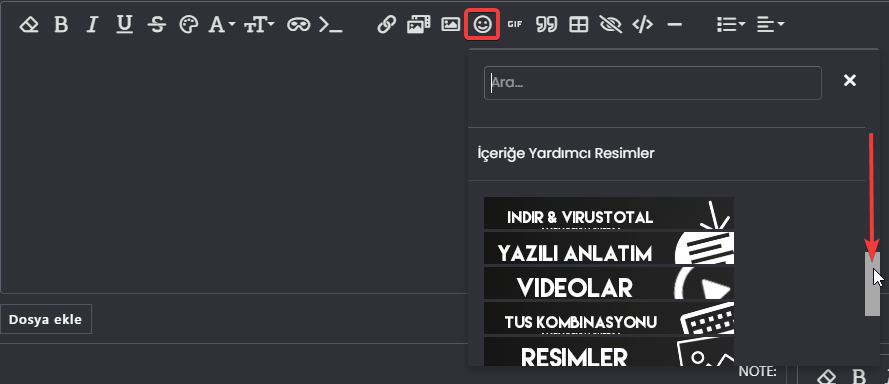
Task: Insert the RESIMLER banner
Action: 609,352
